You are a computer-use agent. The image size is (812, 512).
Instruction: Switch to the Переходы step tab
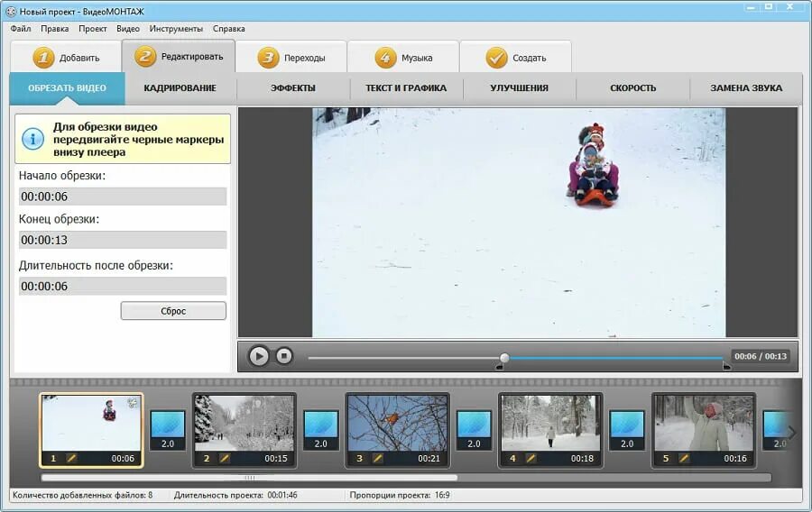[x=291, y=57]
